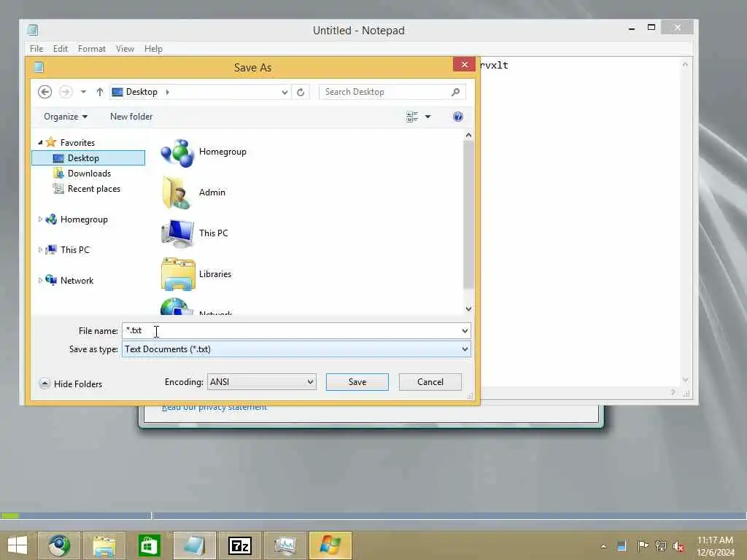Expand the Homegroup tree node

[40, 219]
